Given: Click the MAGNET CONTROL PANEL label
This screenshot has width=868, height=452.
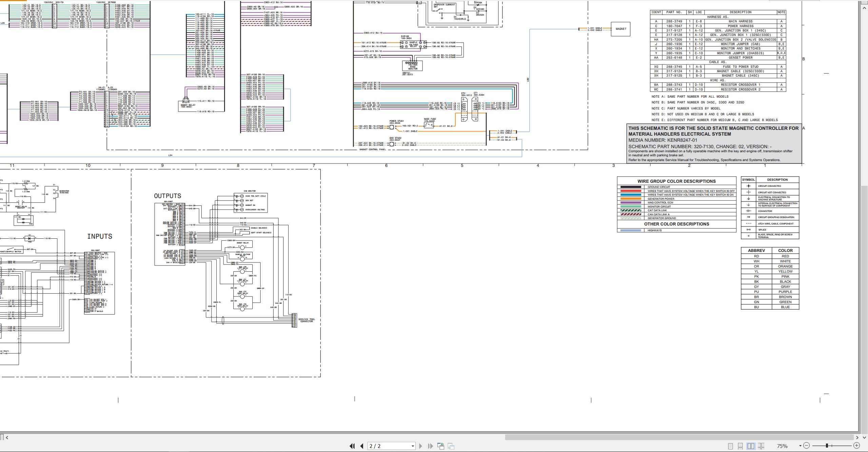Looking at the screenshot, I should pyautogui.click(x=373, y=150).
